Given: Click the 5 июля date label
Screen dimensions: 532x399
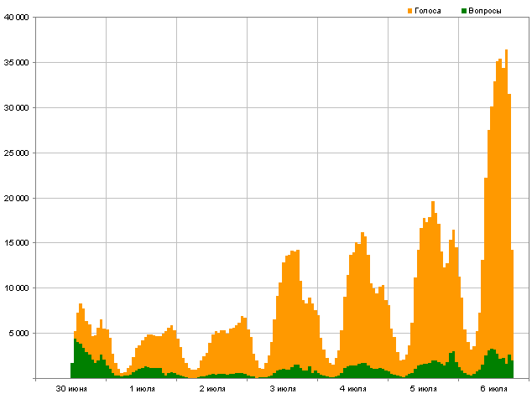Looking at the screenshot, I should [424, 390].
